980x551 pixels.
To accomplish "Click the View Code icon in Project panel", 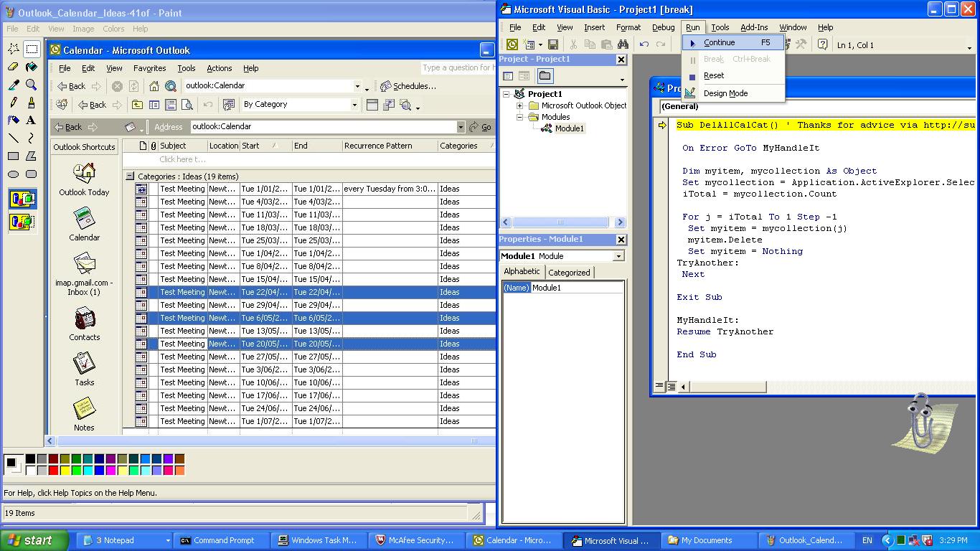I will pos(508,76).
